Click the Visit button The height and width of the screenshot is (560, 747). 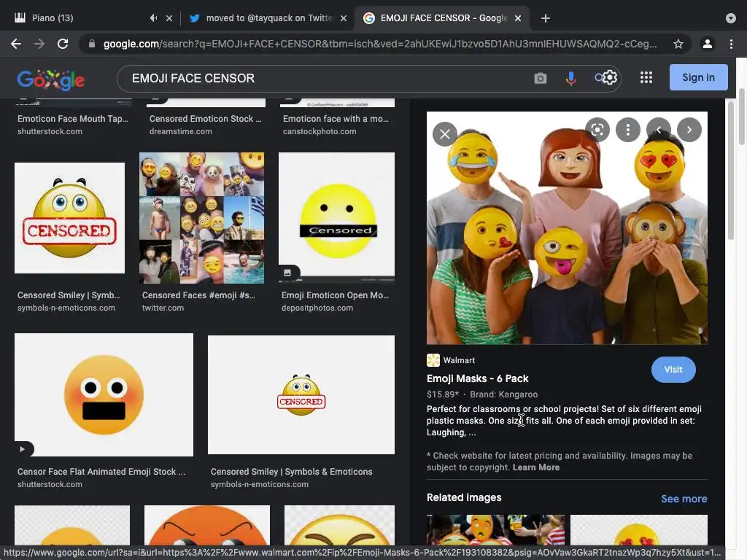pyautogui.click(x=673, y=370)
